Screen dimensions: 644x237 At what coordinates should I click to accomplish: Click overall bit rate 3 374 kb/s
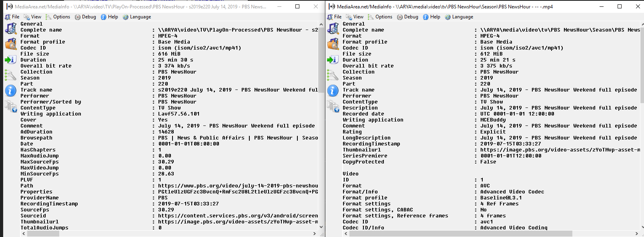tap(174, 66)
